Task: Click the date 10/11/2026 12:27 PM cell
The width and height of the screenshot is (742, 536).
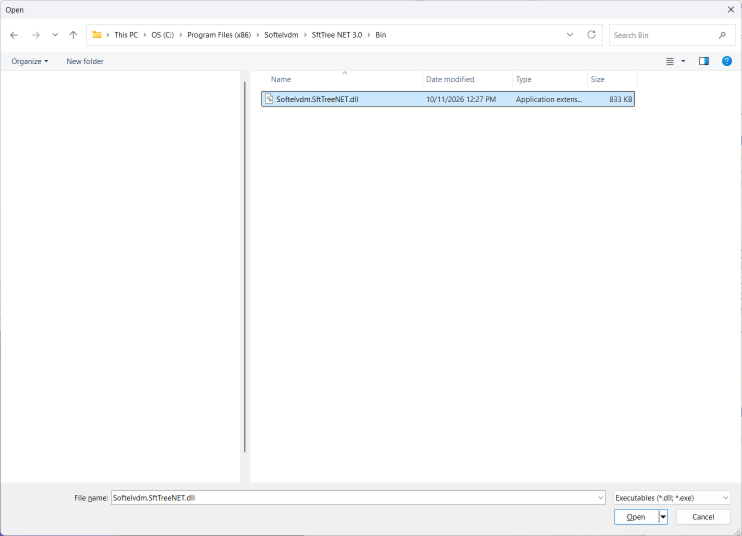Action: coord(461,99)
